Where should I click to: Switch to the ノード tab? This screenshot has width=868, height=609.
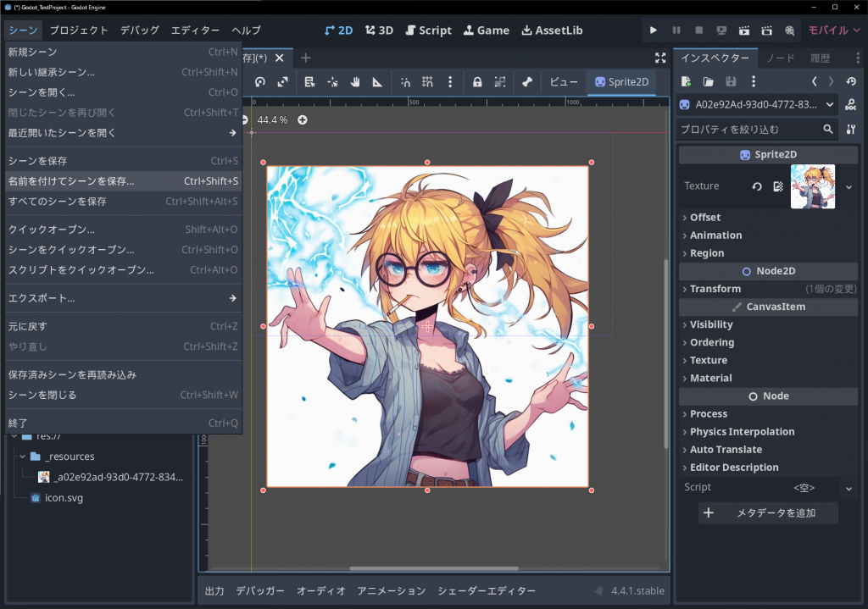tap(780, 58)
